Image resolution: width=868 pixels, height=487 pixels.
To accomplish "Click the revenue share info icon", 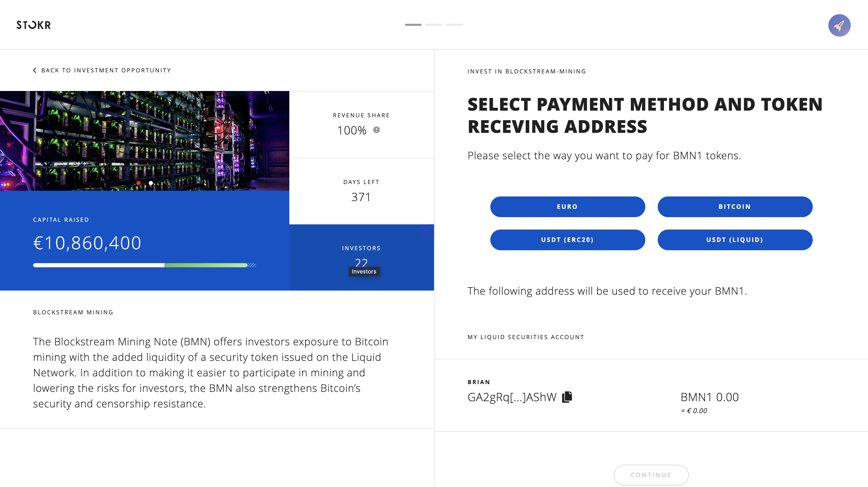I will 376,130.
